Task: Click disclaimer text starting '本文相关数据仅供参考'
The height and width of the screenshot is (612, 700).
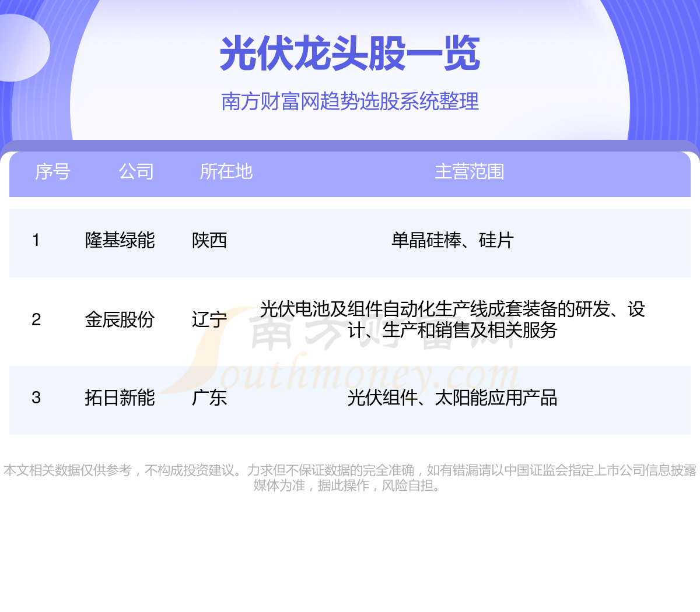Action: point(350,478)
